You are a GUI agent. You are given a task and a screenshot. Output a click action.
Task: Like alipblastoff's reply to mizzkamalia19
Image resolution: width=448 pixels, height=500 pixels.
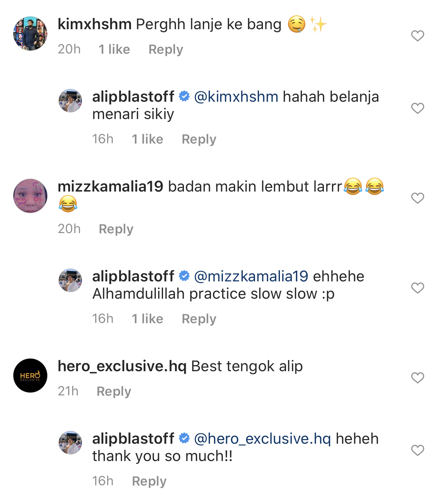(417, 288)
